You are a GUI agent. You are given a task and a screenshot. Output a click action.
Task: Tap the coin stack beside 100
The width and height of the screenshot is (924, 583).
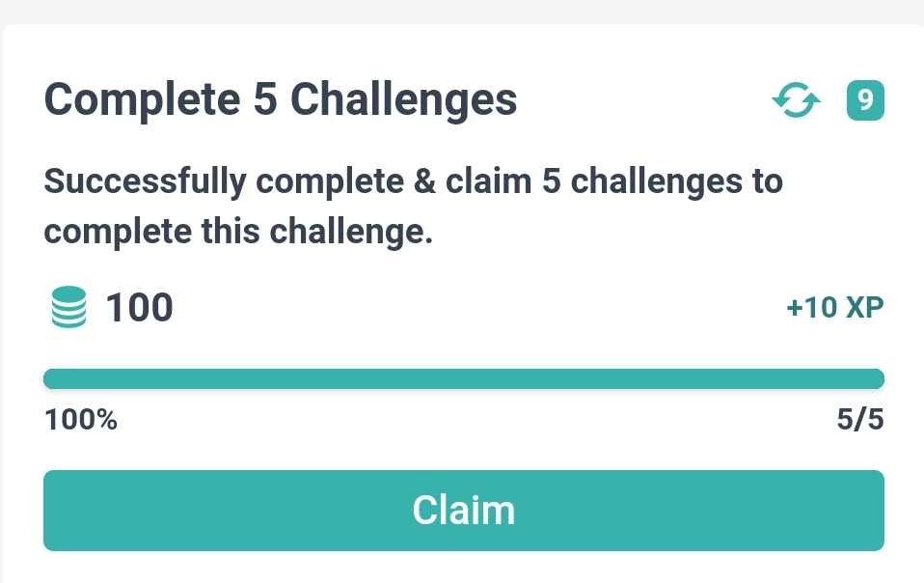(68, 307)
